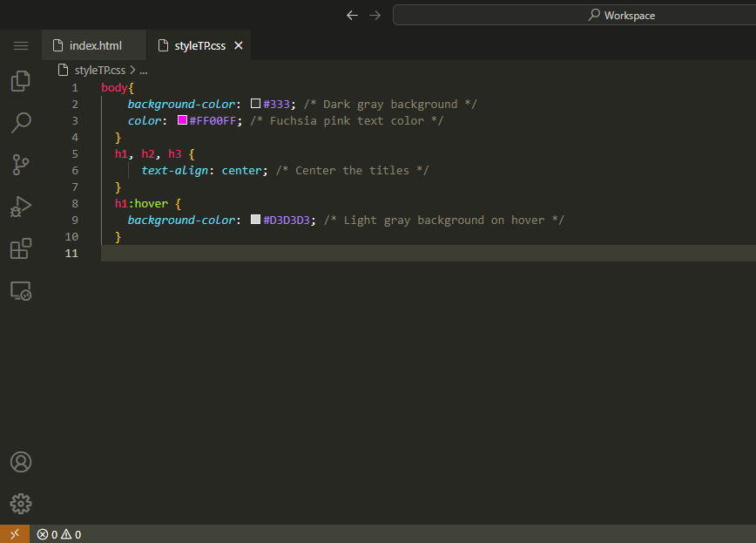Open the Source Control view

20,165
